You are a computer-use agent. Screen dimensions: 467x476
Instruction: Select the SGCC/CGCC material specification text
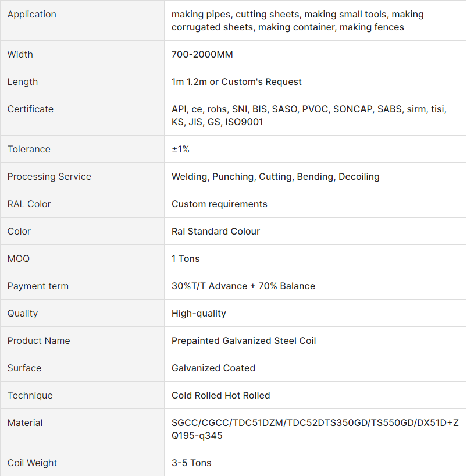(315, 429)
